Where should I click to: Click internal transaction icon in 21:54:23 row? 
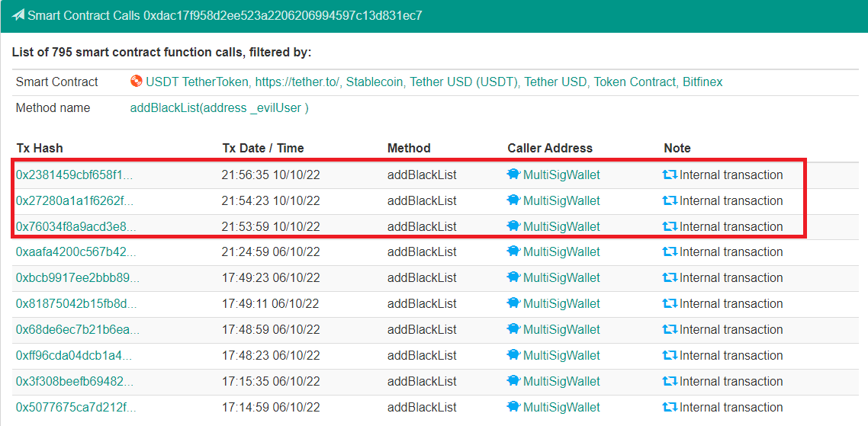click(670, 201)
